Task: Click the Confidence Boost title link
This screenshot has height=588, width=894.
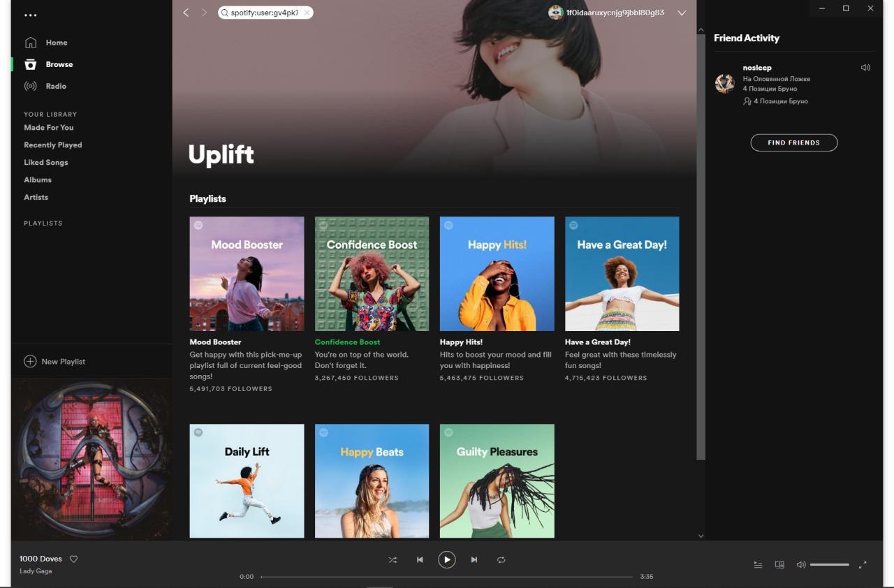Action: 348,342
